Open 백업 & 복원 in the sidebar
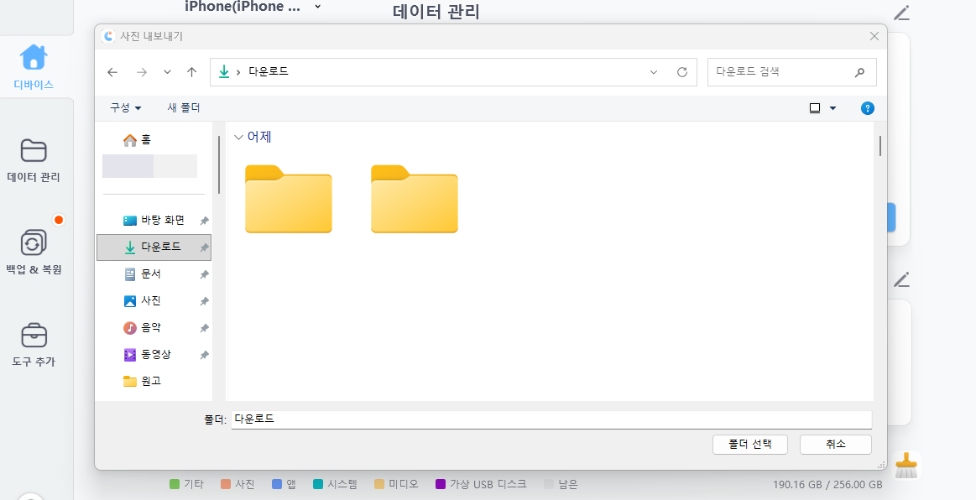The height and width of the screenshot is (500, 976). pyautogui.click(x=34, y=252)
